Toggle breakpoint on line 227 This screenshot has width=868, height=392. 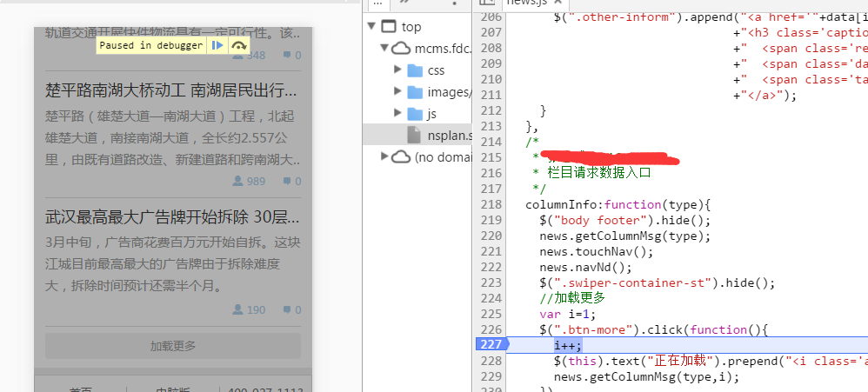click(491, 344)
